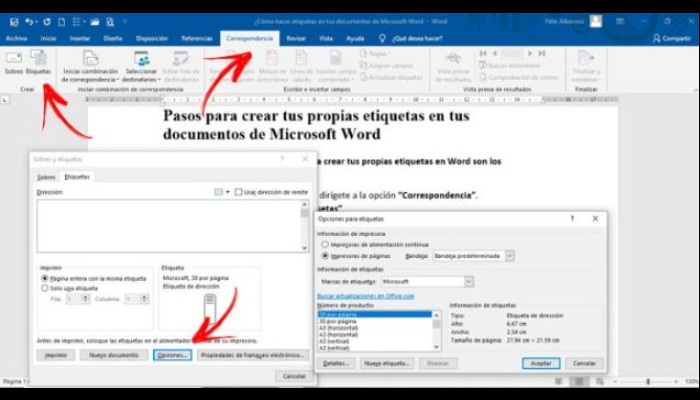This screenshot has width=700, height=400.
Task: Open the Archivo menu tab
Action: [x=17, y=39]
